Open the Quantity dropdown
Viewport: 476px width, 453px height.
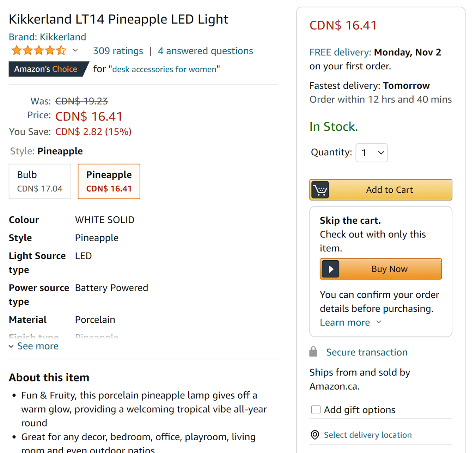372,153
